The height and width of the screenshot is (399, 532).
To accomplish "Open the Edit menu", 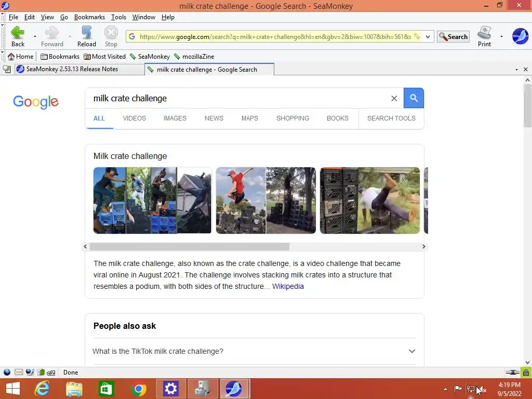I will pos(29,17).
